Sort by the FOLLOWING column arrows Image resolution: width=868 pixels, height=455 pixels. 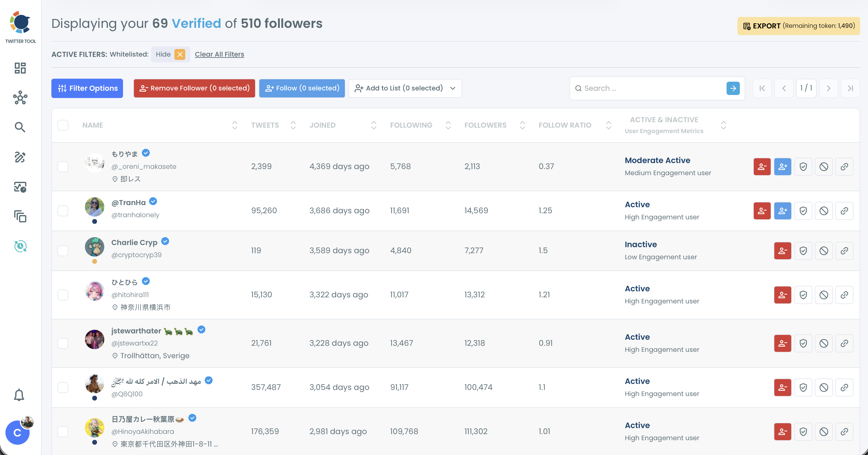[x=448, y=125]
